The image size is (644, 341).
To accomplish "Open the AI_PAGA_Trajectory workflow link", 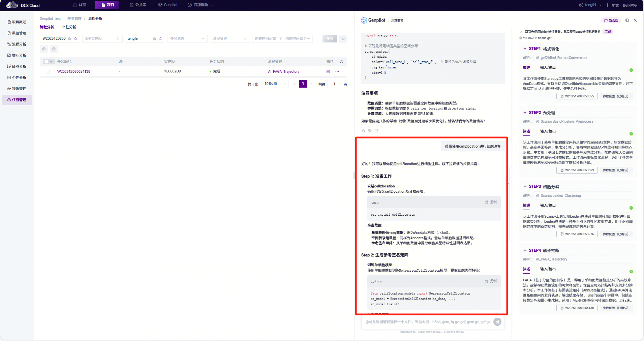I will click(283, 71).
